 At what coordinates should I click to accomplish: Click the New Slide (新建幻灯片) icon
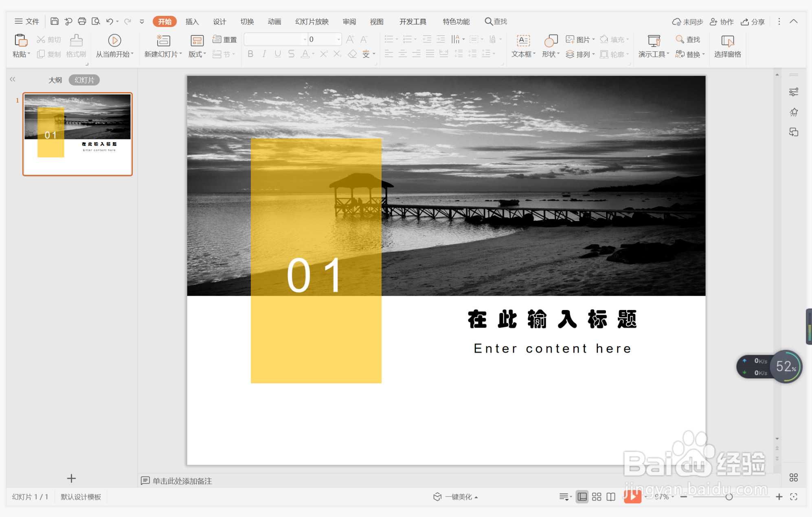(x=163, y=41)
